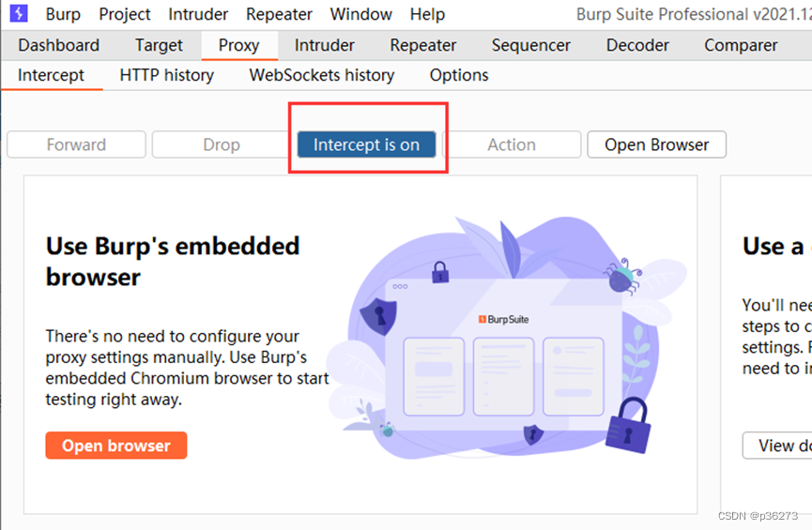
Task: Open the Comparer tab
Action: [741, 46]
